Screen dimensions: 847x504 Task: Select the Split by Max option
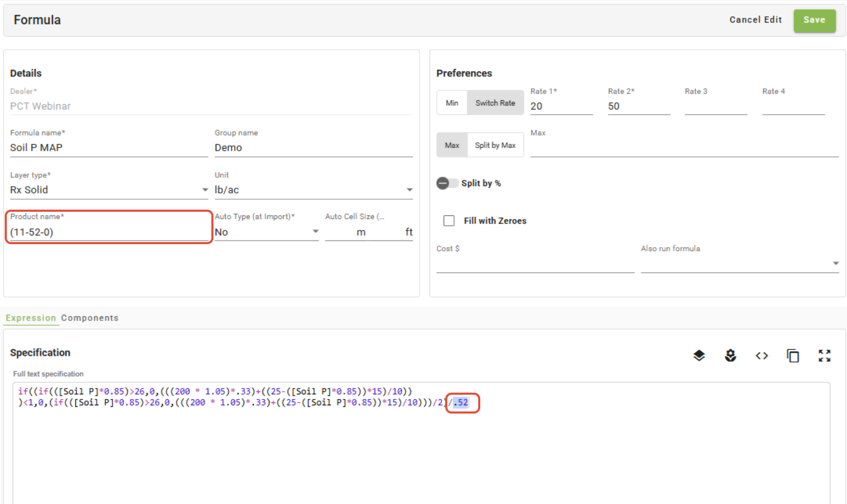point(495,145)
